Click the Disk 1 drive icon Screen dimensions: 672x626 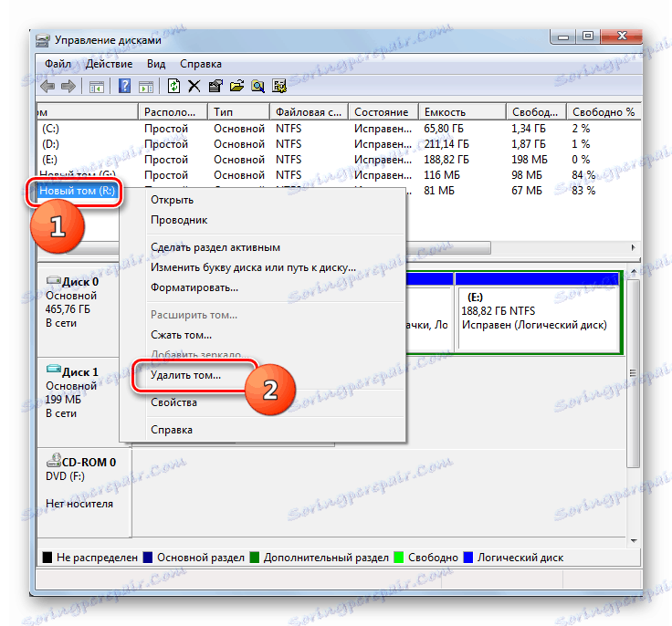point(54,369)
